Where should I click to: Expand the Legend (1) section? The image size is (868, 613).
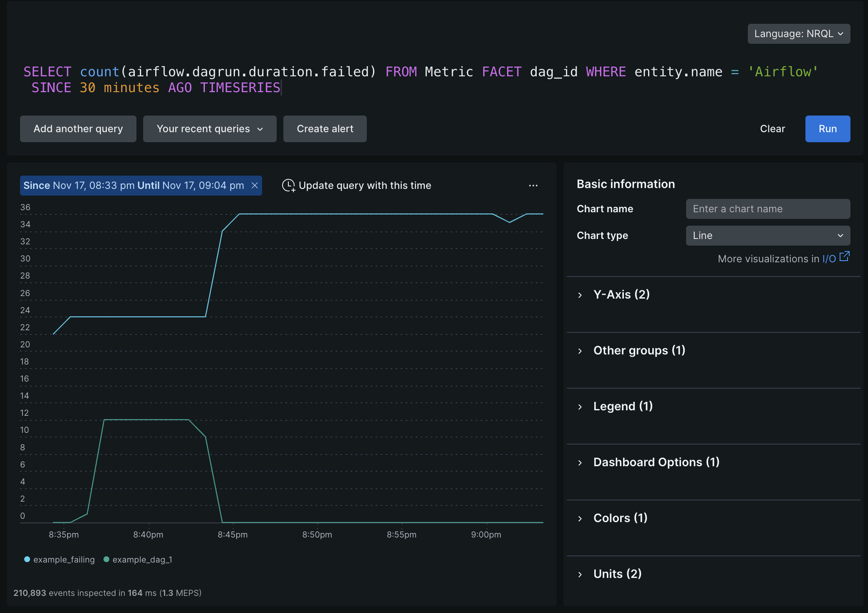(622, 407)
